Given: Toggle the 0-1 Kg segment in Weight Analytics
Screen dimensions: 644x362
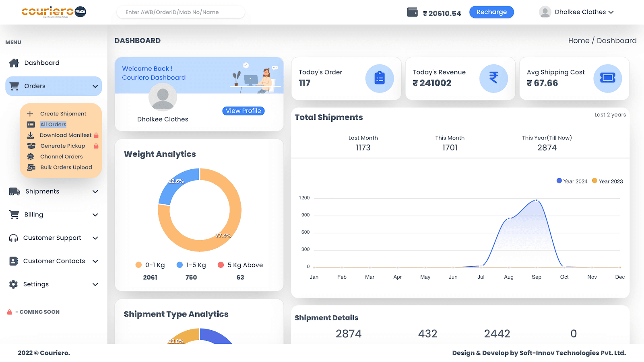Looking at the screenshot, I should pyautogui.click(x=151, y=265).
